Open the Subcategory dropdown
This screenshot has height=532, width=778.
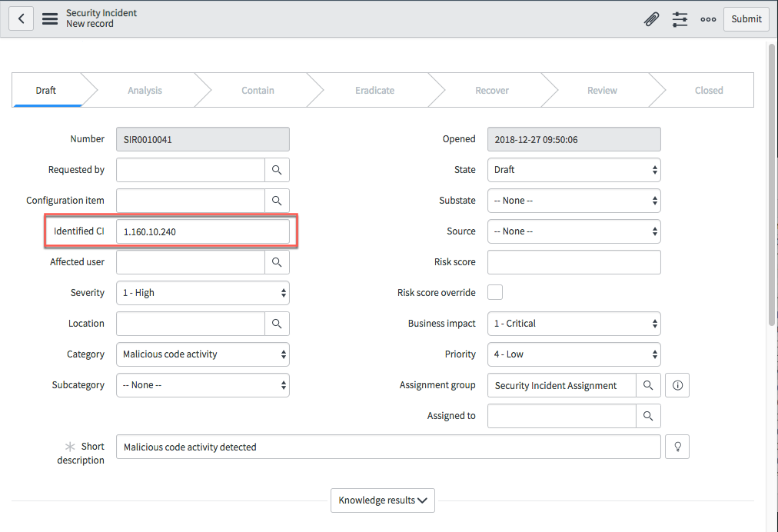pyautogui.click(x=203, y=385)
